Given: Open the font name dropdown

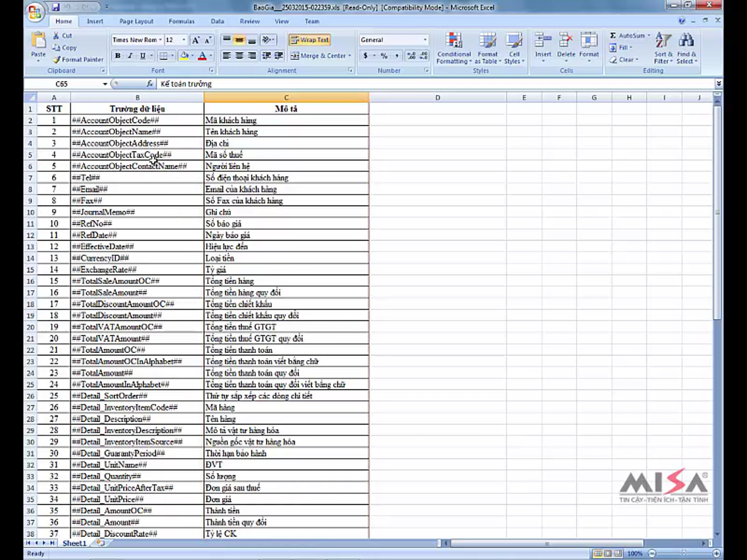Looking at the screenshot, I should tap(160, 40).
